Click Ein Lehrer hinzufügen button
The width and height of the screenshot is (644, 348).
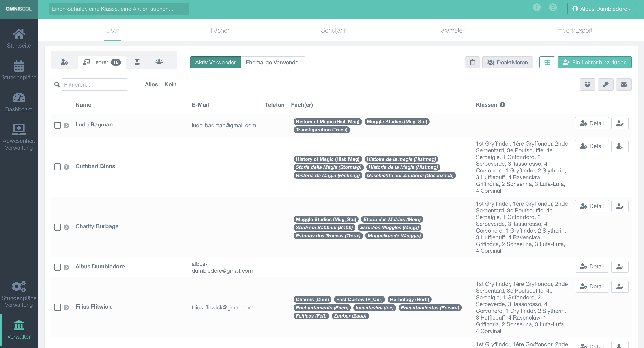click(594, 62)
